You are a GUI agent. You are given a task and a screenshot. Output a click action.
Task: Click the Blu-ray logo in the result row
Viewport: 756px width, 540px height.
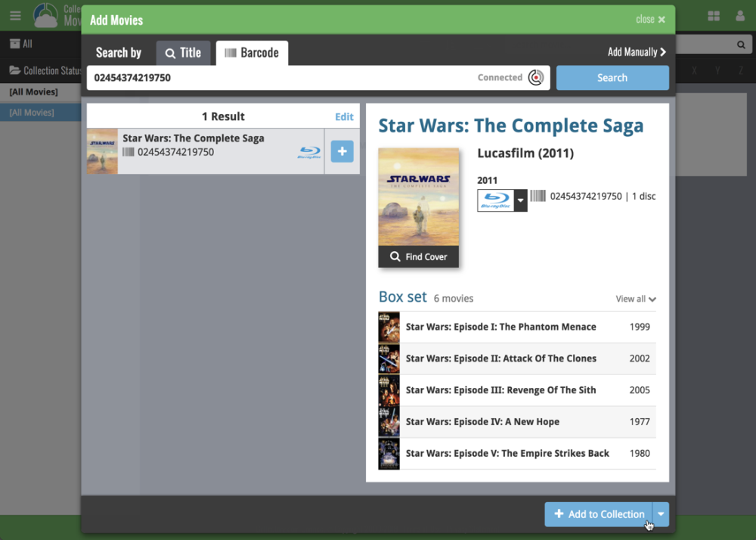click(x=309, y=152)
